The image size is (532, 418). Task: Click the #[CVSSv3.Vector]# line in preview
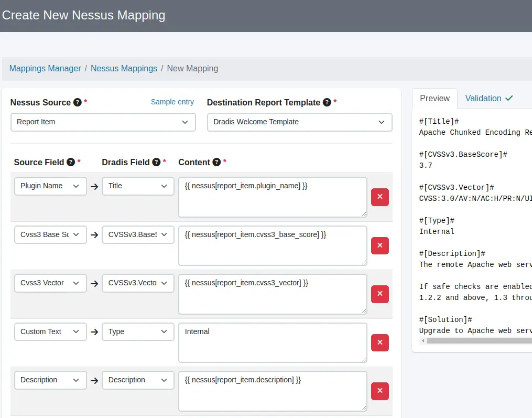(x=457, y=187)
